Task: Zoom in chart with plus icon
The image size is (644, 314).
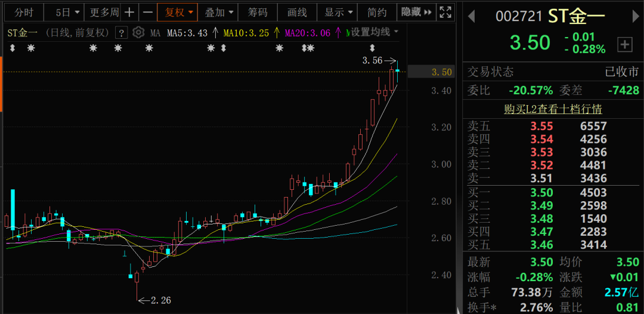Action: pyautogui.click(x=129, y=13)
